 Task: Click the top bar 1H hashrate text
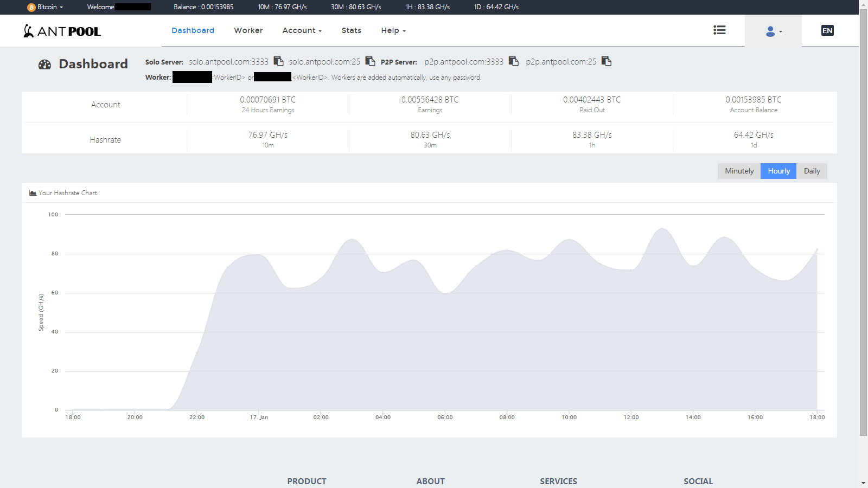[x=427, y=7]
